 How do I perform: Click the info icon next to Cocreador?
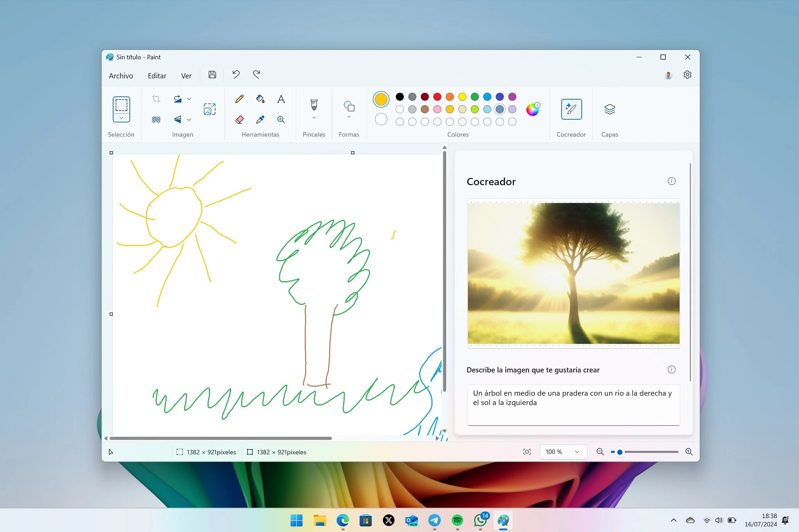671,181
